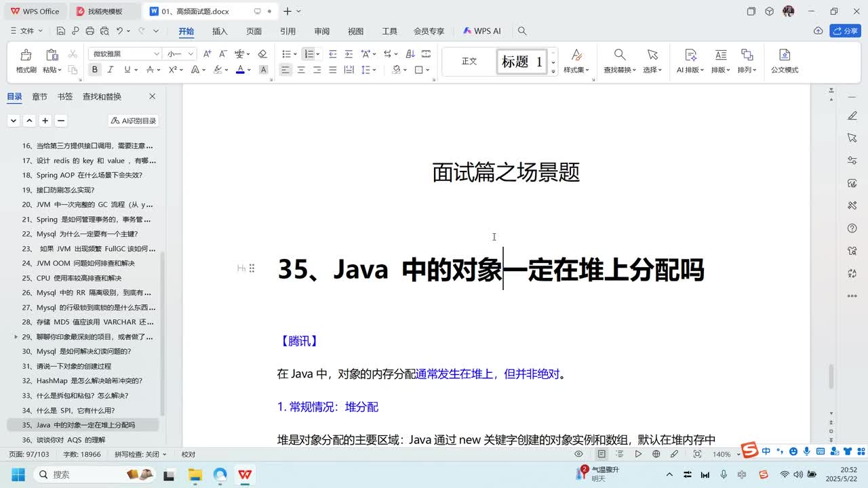Click the more options dots in right sidebar
The image size is (868, 488).
pos(852,296)
